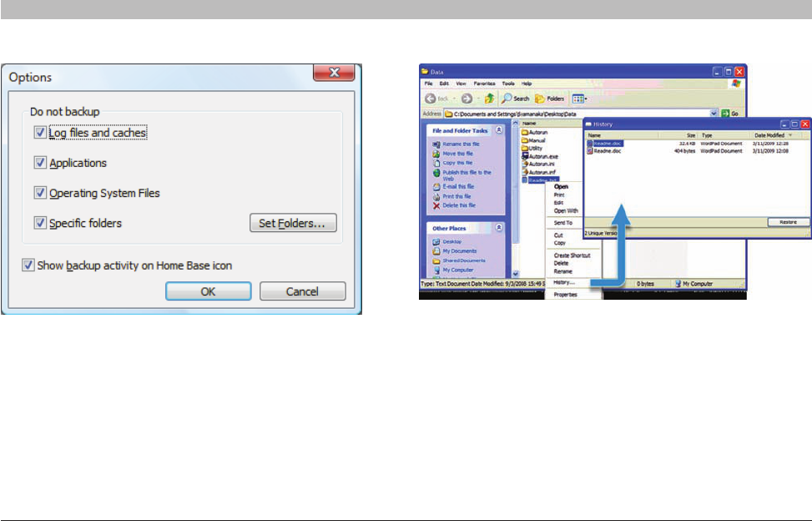Select the Autorun.inf file
Screen dimensions: 812x521
point(538,172)
